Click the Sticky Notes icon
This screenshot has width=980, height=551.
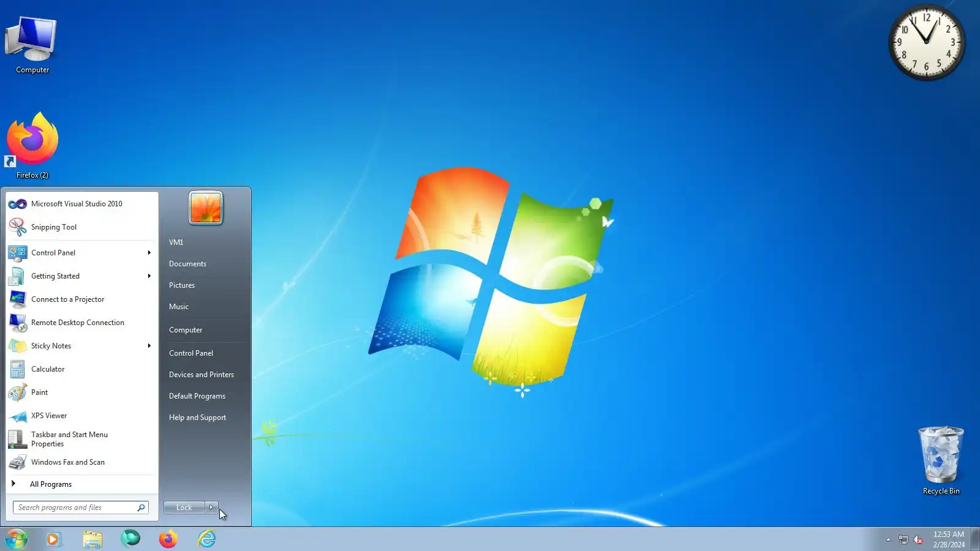point(18,346)
